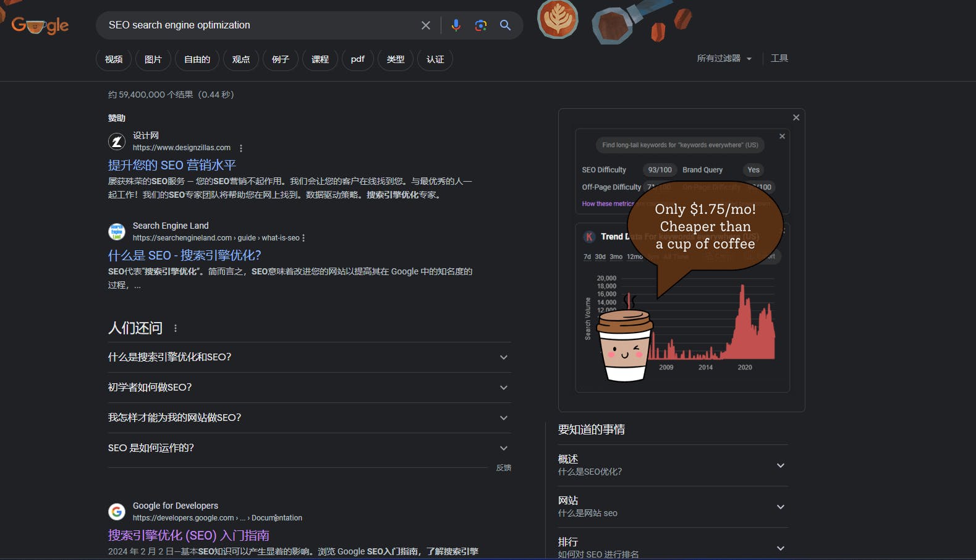
Task: Select the 认证 filter chip
Action: tap(435, 59)
